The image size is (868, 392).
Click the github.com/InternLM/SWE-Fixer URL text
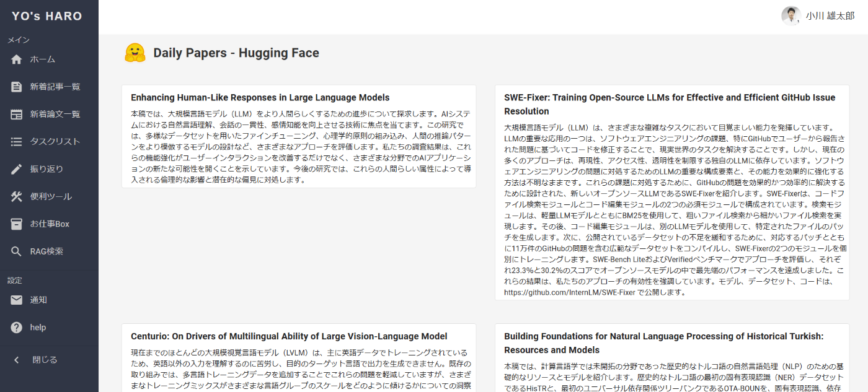pyautogui.click(x=570, y=292)
